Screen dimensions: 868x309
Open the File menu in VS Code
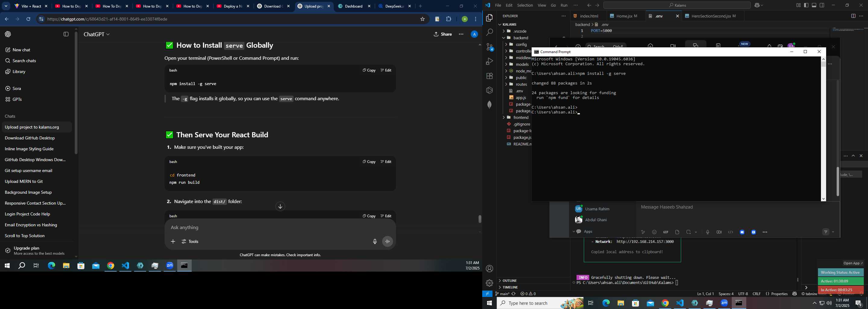tap(498, 5)
